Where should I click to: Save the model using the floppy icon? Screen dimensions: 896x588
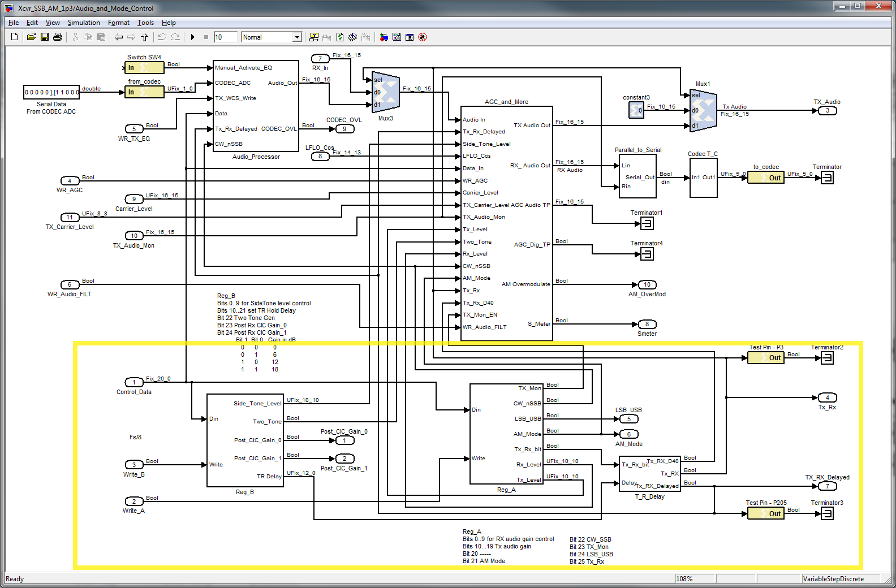(44, 37)
